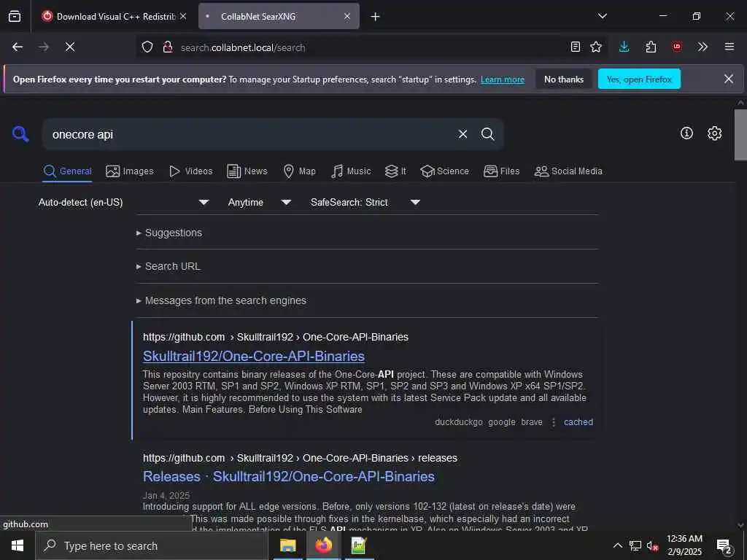
Task: Open SearXNG preferences gear
Action: coord(714,133)
